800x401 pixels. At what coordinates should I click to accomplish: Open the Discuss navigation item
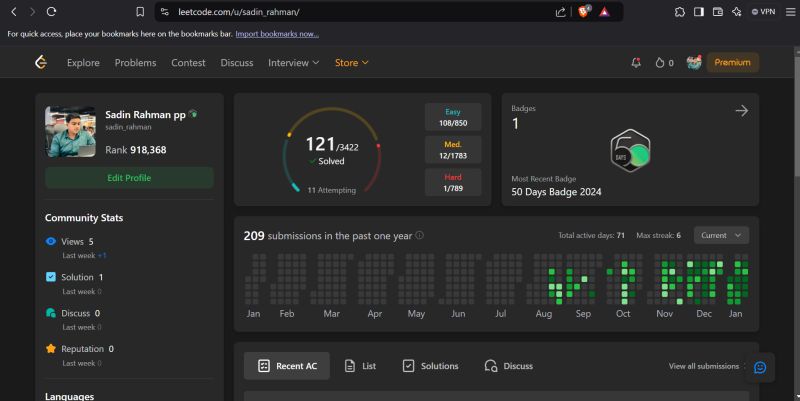237,63
